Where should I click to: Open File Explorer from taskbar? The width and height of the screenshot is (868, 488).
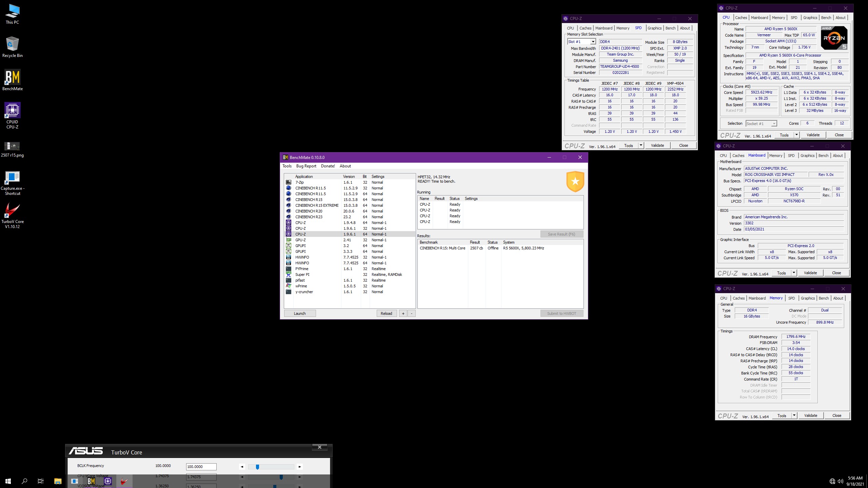coord(58,481)
